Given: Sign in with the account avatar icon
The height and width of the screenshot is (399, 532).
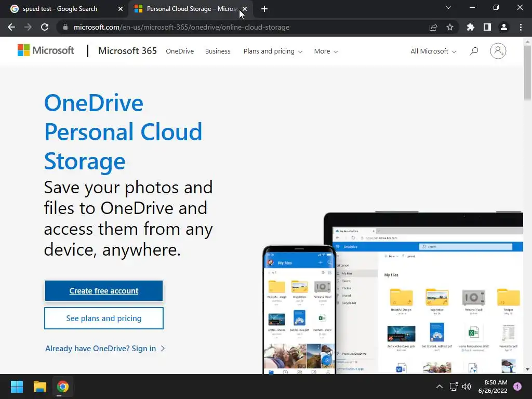Looking at the screenshot, I should [x=498, y=51].
